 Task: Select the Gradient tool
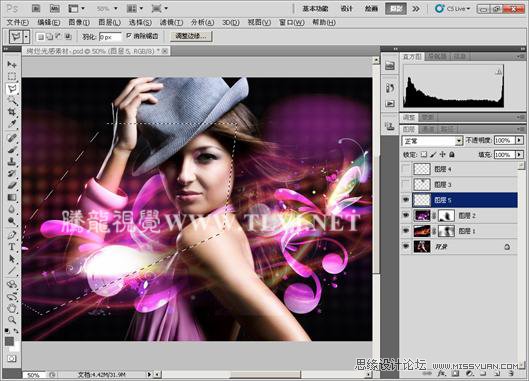click(12, 197)
